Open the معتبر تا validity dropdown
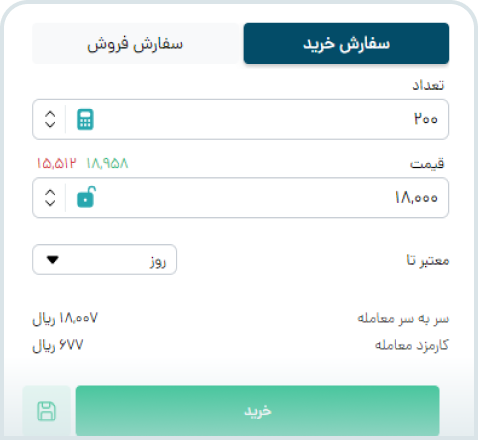The image size is (478, 440). [104, 260]
